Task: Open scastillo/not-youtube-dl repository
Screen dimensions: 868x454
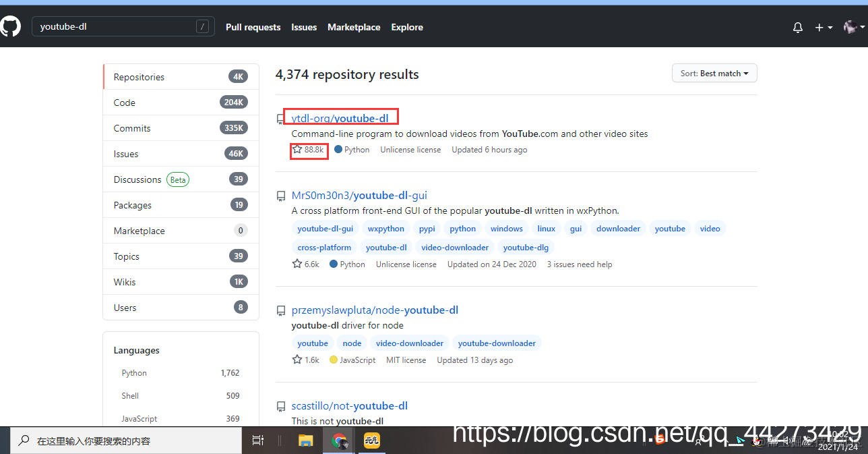Action: point(349,406)
